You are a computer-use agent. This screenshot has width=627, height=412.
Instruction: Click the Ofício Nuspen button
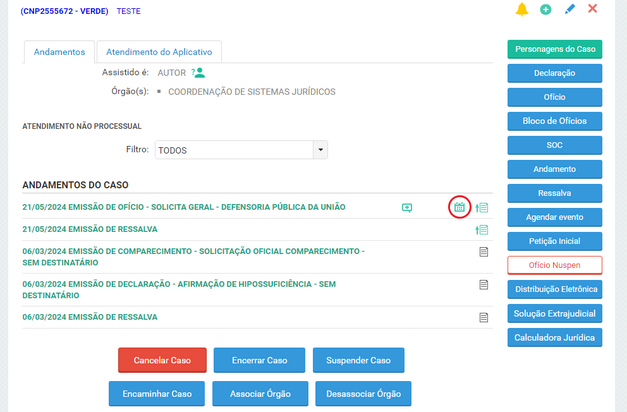[554, 265]
